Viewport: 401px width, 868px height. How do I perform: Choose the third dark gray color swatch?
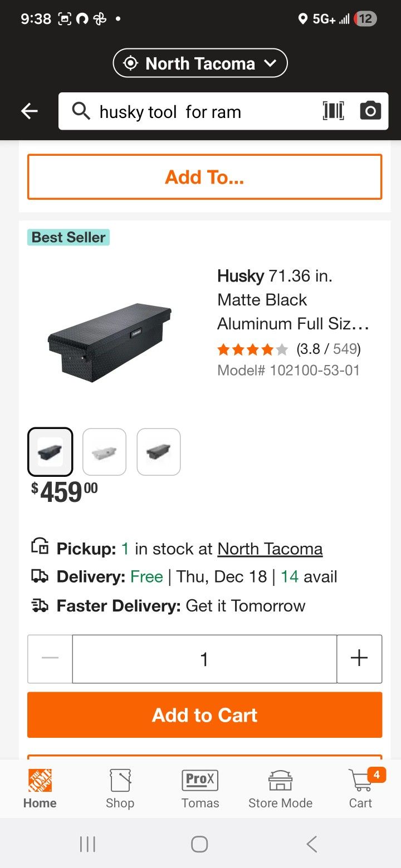click(159, 452)
